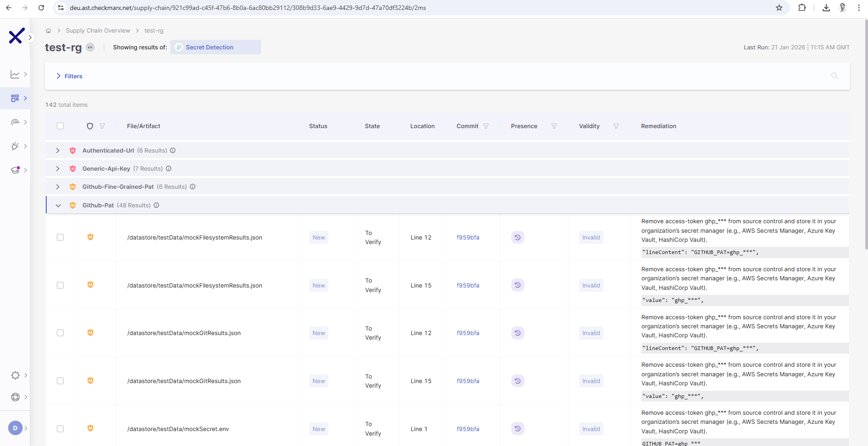Click the Validity column filter icon

pos(616,126)
